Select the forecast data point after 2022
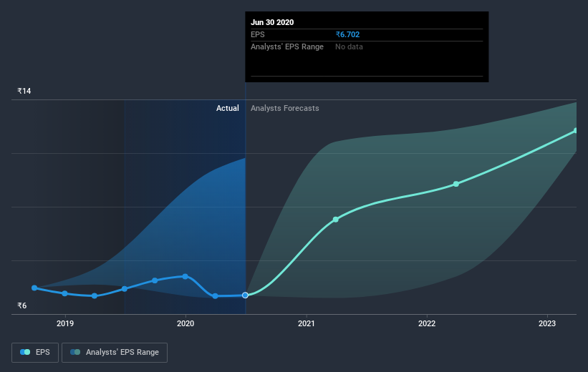The image size is (588, 372). 456,184
